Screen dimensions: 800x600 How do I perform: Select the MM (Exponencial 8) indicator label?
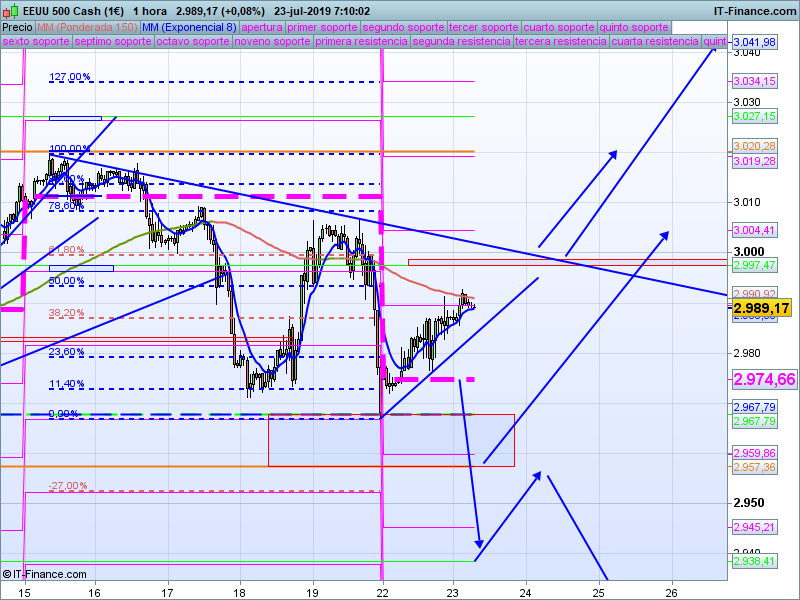tap(189, 28)
